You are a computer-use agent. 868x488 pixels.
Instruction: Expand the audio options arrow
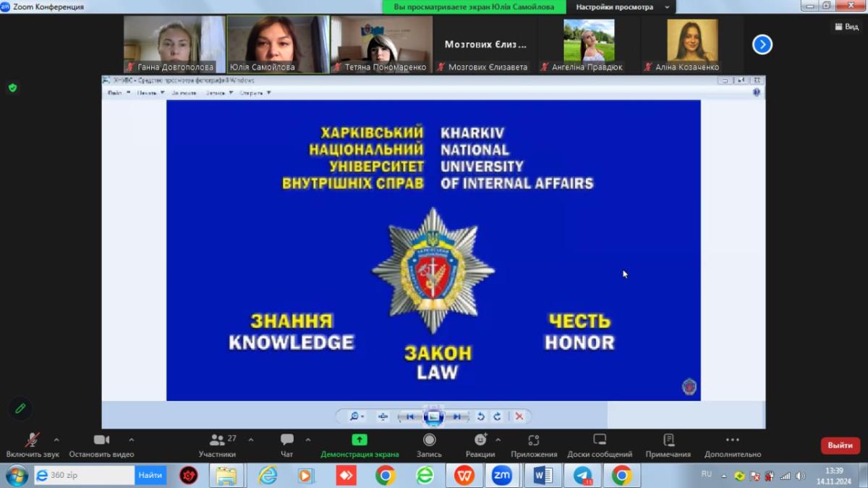[x=56, y=439]
